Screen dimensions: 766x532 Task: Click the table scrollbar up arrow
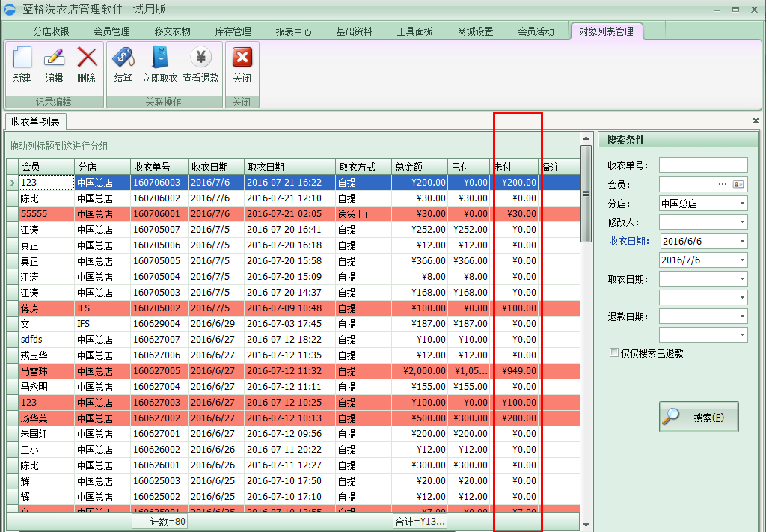pos(586,138)
